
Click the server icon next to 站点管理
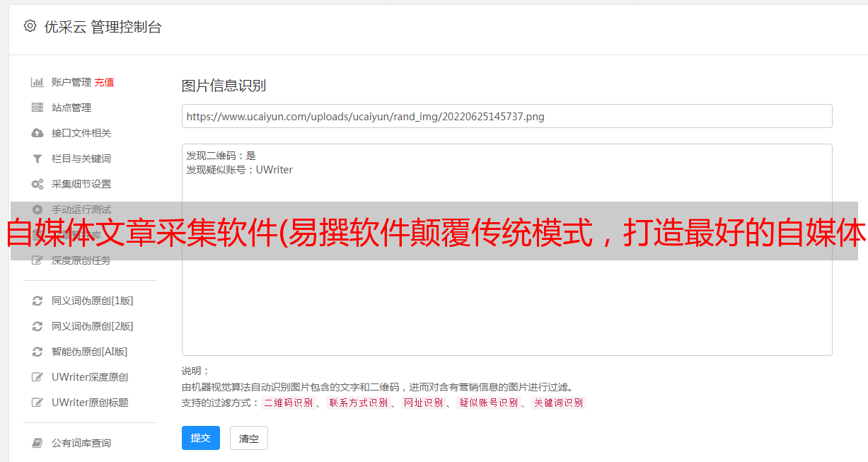point(37,108)
